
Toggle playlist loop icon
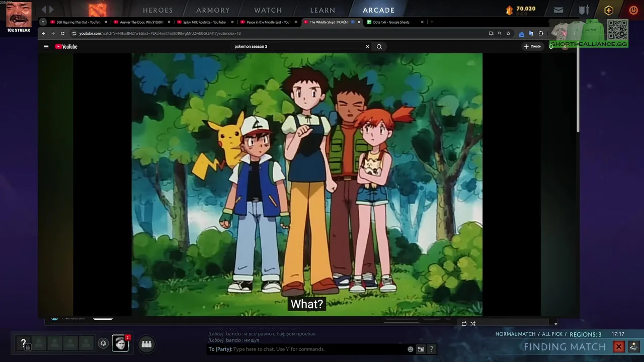click(x=464, y=324)
